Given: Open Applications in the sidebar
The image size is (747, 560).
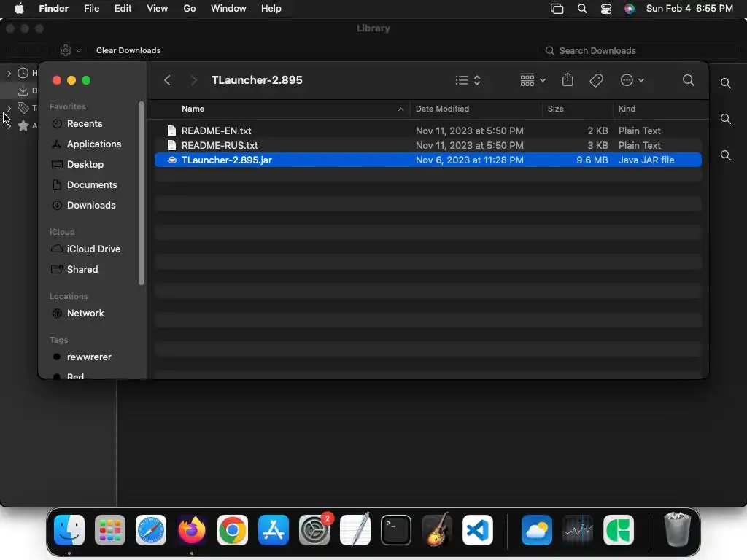Looking at the screenshot, I should (x=94, y=144).
